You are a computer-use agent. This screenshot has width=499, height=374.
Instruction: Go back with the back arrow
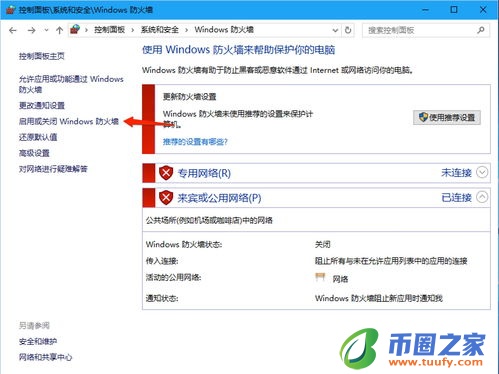(x=13, y=31)
